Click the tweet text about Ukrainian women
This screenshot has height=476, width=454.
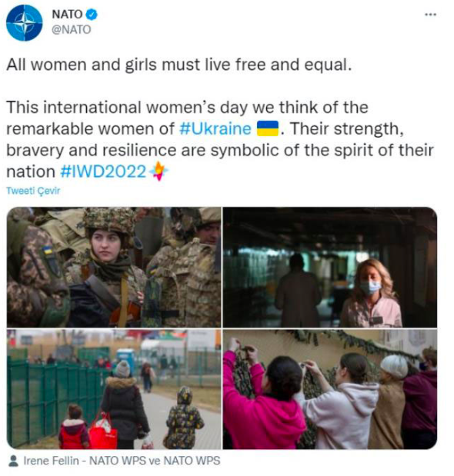220,139
